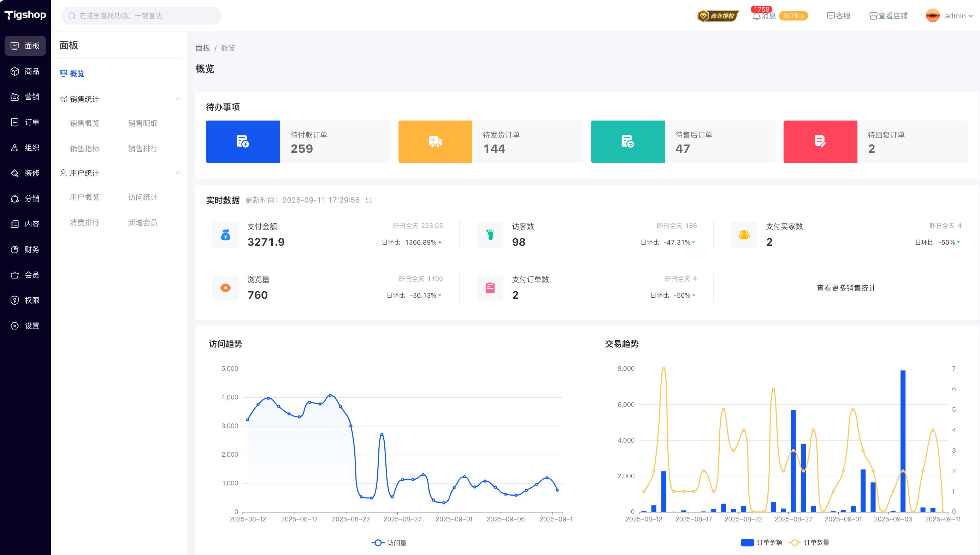Image resolution: width=980 pixels, height=555 pixels.
Task: Click the red 待回复订单 card icon
Action: point(820,141)
